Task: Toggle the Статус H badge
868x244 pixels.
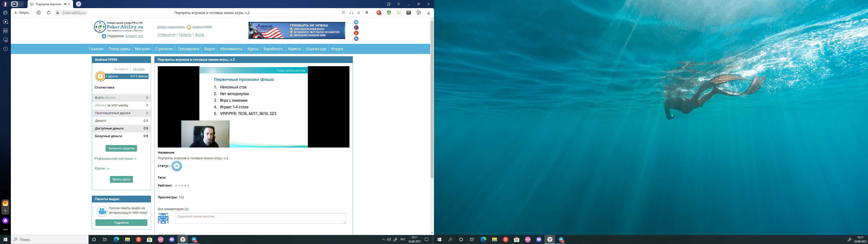Action: point(177,166)
